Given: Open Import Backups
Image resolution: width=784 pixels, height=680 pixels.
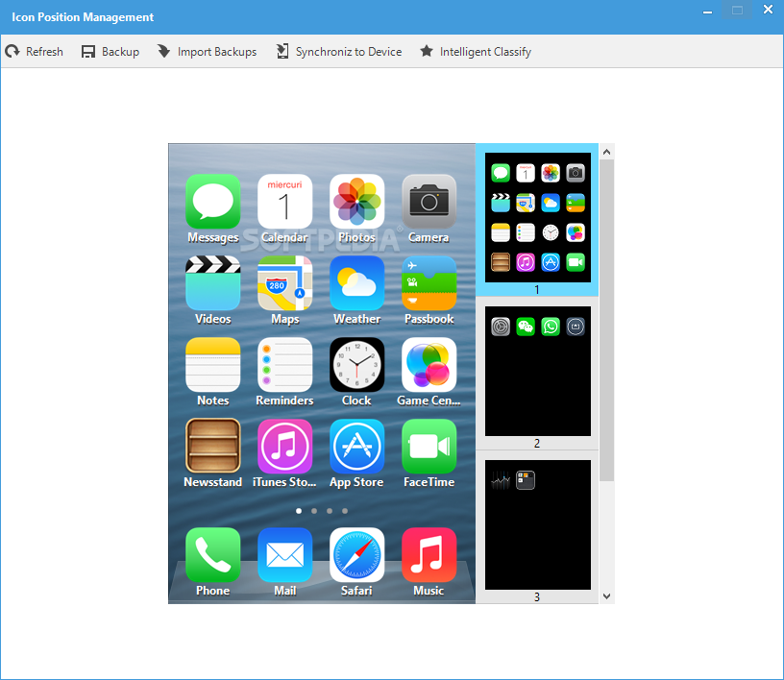Looking at the screenshot, I should click(x=207, y=52).
